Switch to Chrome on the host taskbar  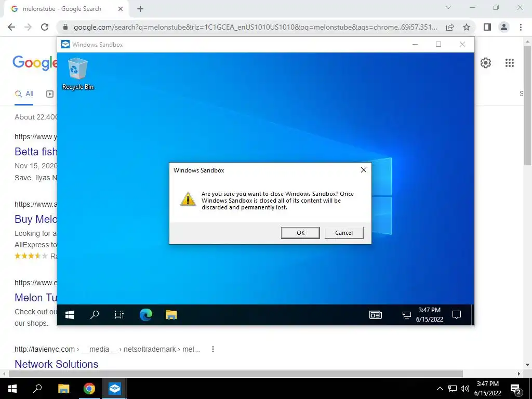pyautogui.click(x=89, y=389)
